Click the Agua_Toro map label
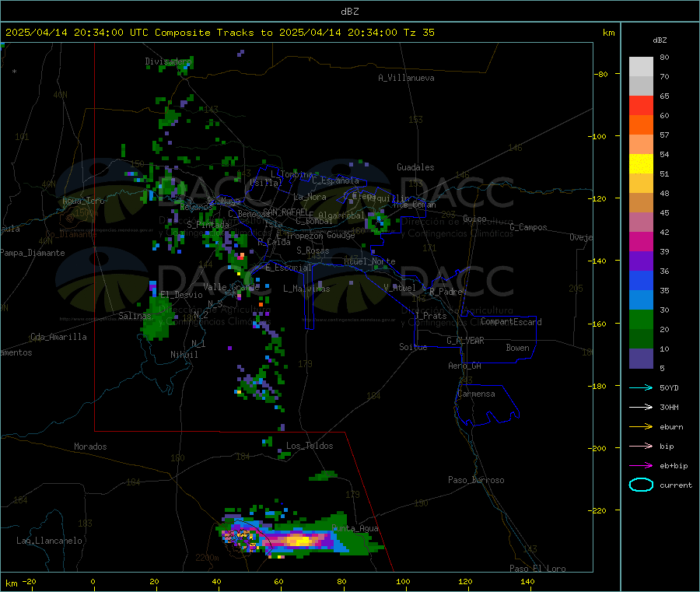 (x=83, y=201)
